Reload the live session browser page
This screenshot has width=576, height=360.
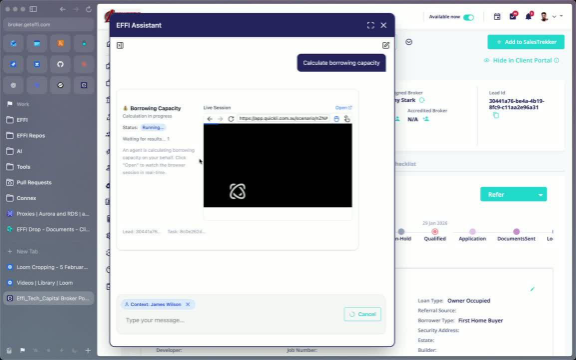[x=231, y=119]
